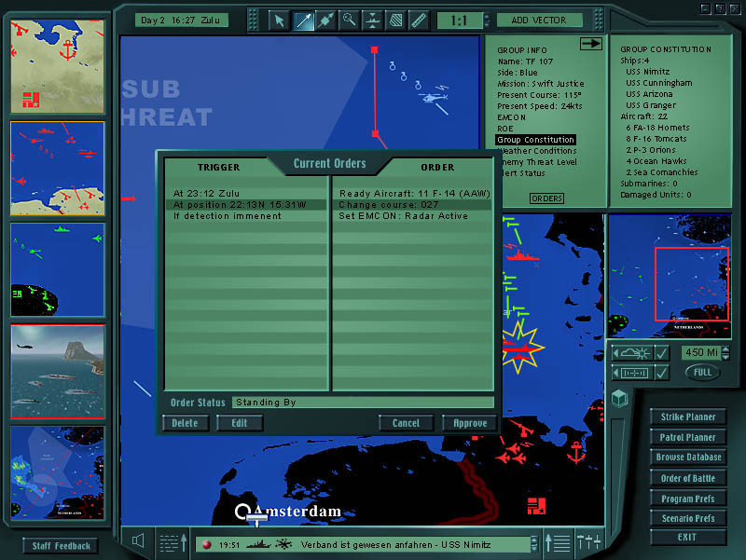Step through the message bar spinner
This screenshot has width=746, height=560.
[x=534, y=544]
